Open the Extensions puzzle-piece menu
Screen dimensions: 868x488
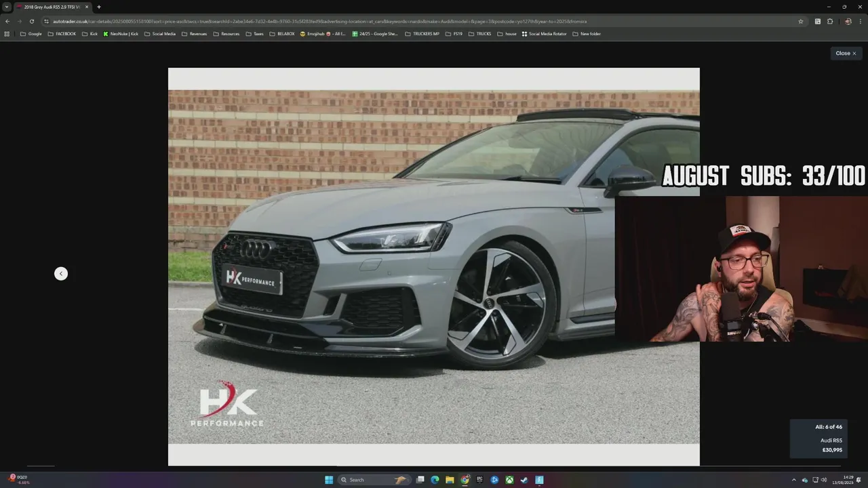pos(830,21)
